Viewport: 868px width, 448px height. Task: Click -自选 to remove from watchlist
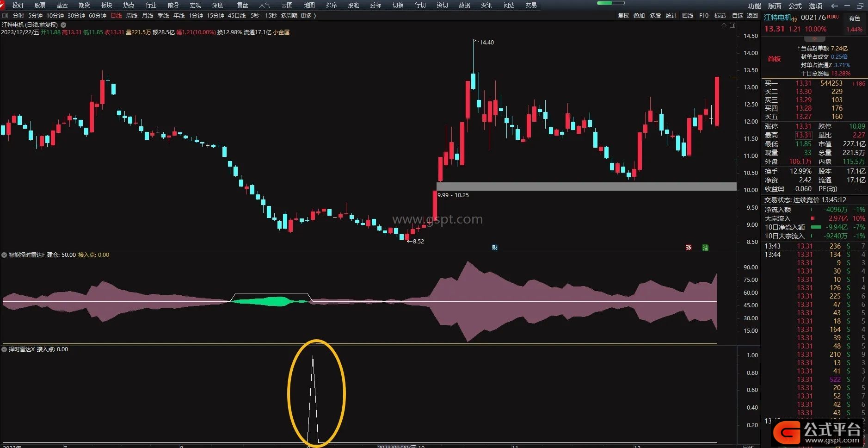point(737,16)
